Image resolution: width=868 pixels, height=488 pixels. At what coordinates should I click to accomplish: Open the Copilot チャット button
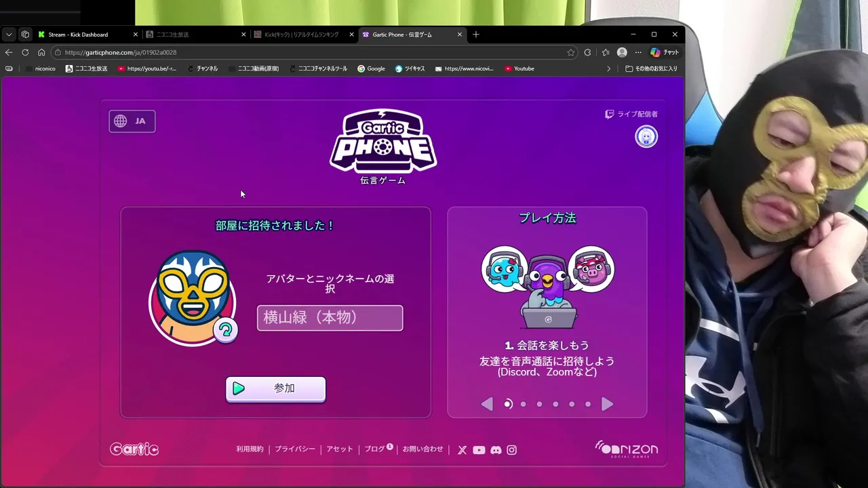pos(665,52)
